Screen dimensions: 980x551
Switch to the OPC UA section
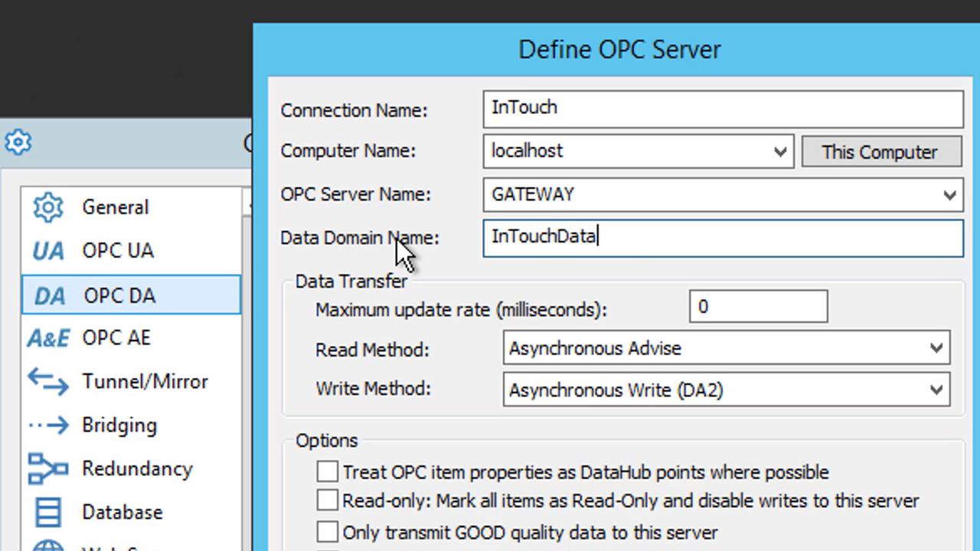[x=118, y=250]
